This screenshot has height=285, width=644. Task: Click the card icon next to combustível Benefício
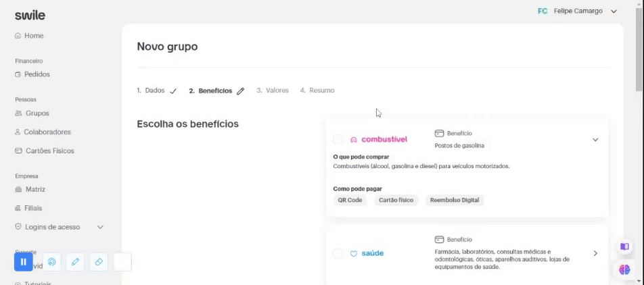click(440, 133)
